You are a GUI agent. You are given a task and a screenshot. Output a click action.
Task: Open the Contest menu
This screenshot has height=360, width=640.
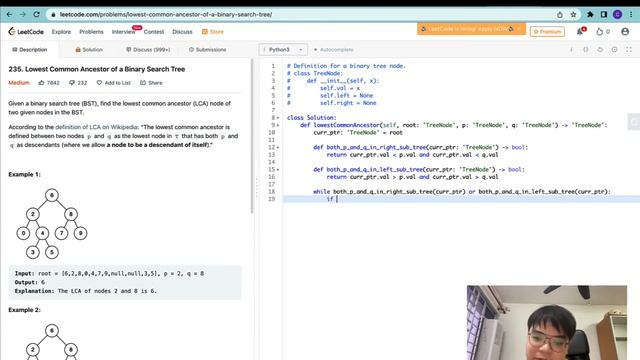pos(153,31)
